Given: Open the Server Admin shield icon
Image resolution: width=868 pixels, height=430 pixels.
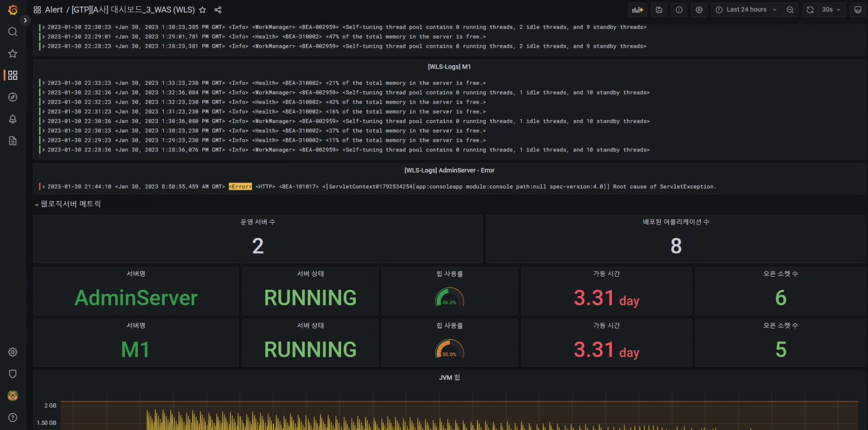Looking at the screenshot, I should click(13, 374).
